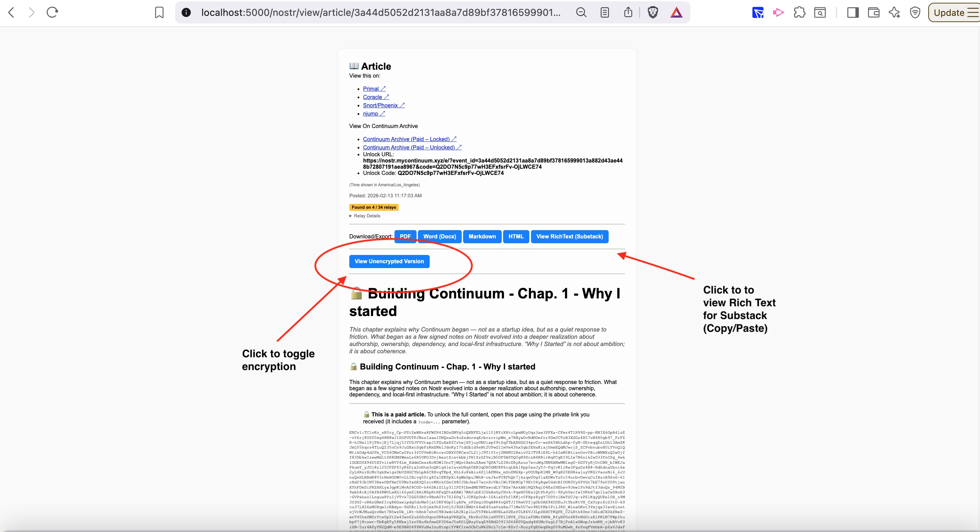
Task: Open the Brave Wallet icon
Action: (x=873, y=12)
